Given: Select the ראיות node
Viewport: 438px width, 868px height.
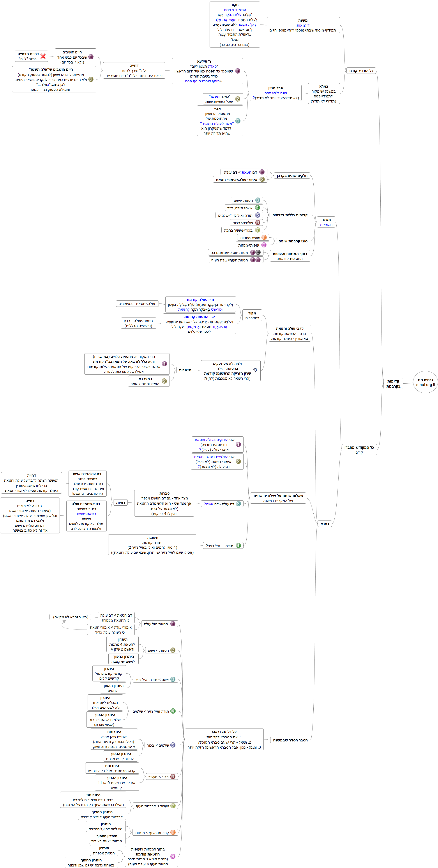Looking at the screenshot, I should (120, 502).
